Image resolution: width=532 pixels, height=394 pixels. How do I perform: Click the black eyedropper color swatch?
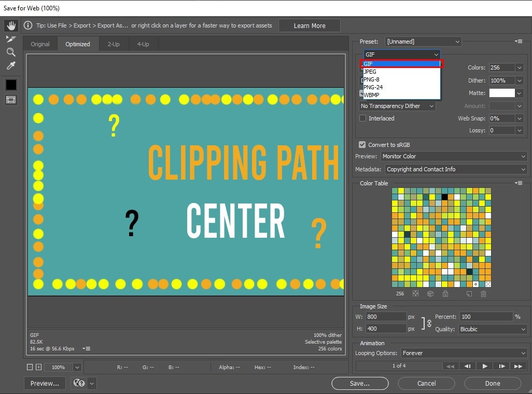(x=11, y=85)
